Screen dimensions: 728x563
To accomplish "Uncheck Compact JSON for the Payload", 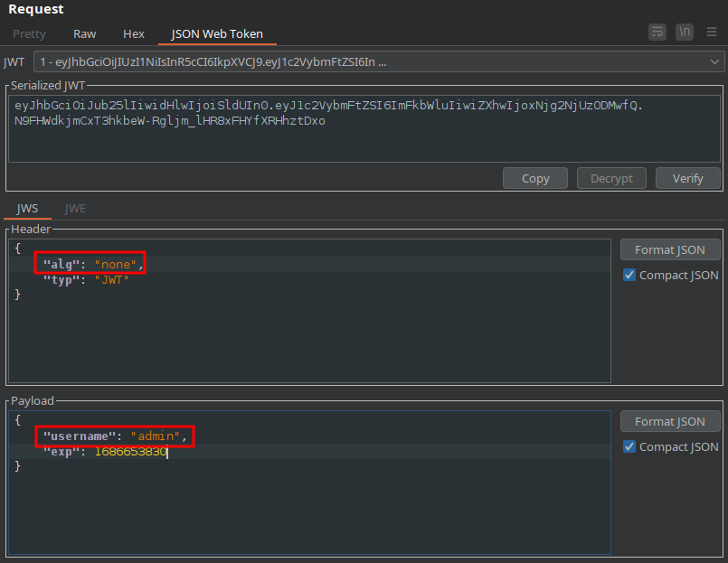I will [629, 446].
